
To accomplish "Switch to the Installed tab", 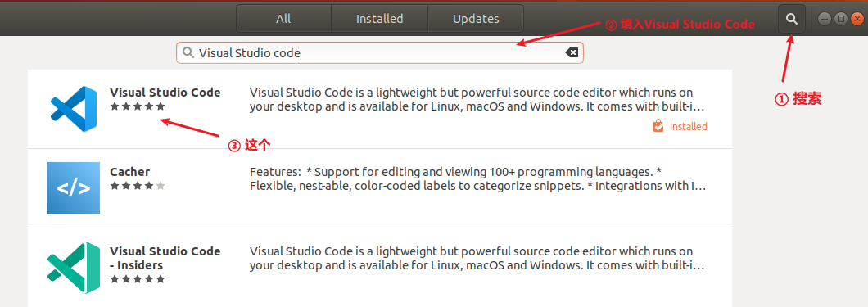I will (379, 19).
